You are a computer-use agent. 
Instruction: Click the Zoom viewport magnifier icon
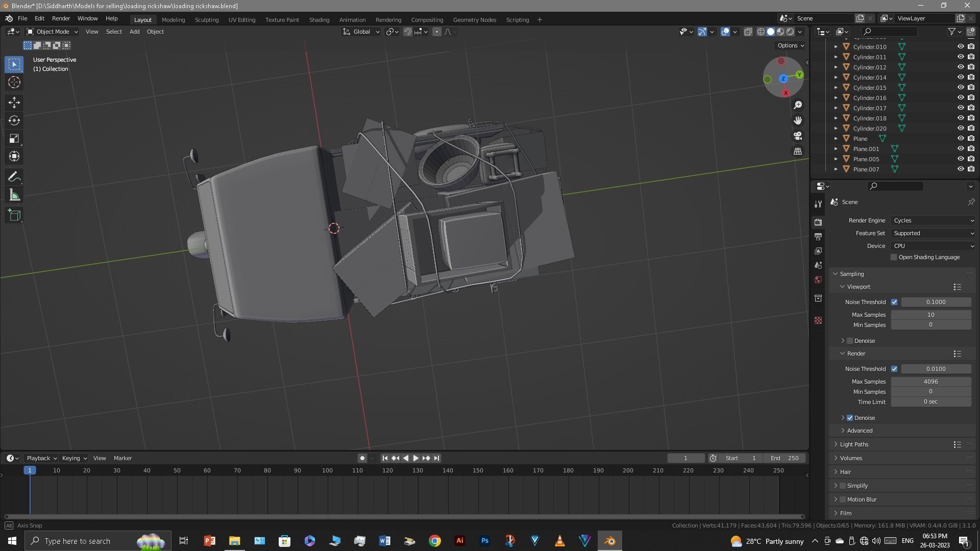point(798,105)
